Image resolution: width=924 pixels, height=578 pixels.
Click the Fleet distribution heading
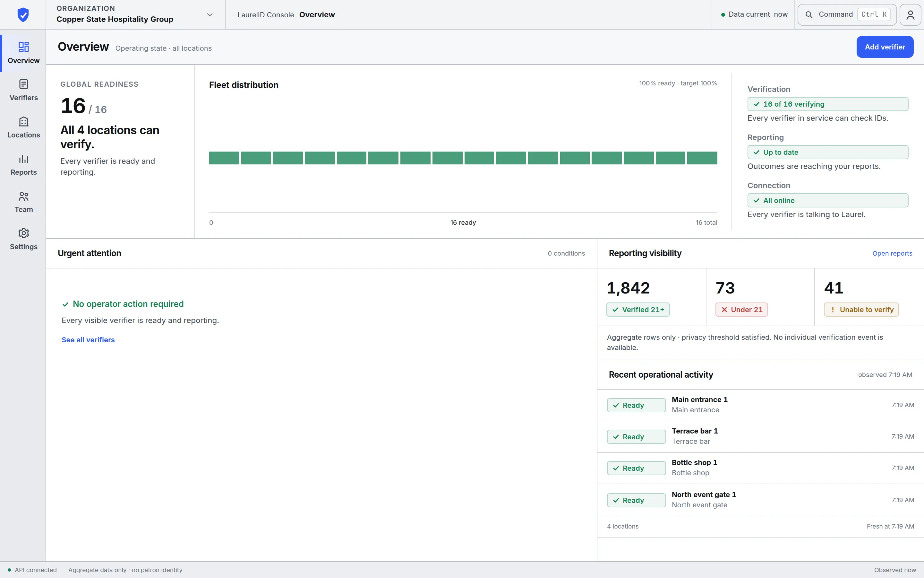coord(244,85)
